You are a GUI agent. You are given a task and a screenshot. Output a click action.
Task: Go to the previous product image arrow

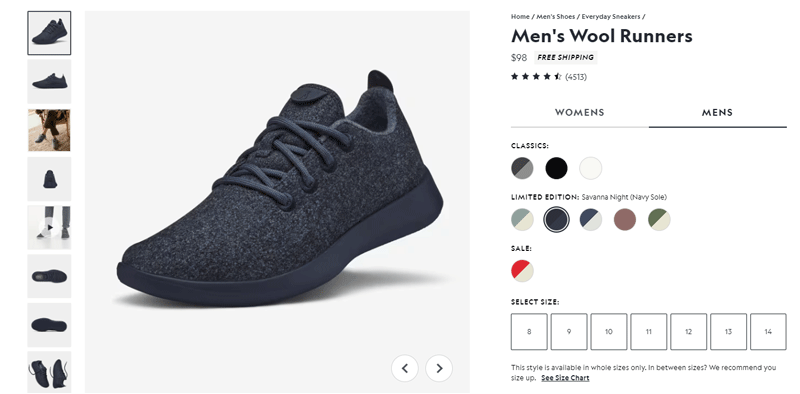(405, 368)
